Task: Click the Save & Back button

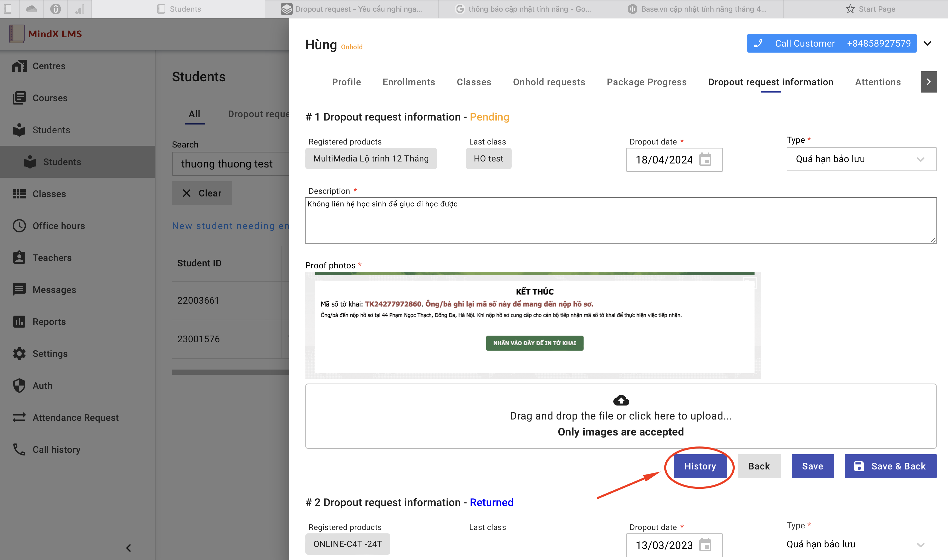Action: tap(890, 466)
